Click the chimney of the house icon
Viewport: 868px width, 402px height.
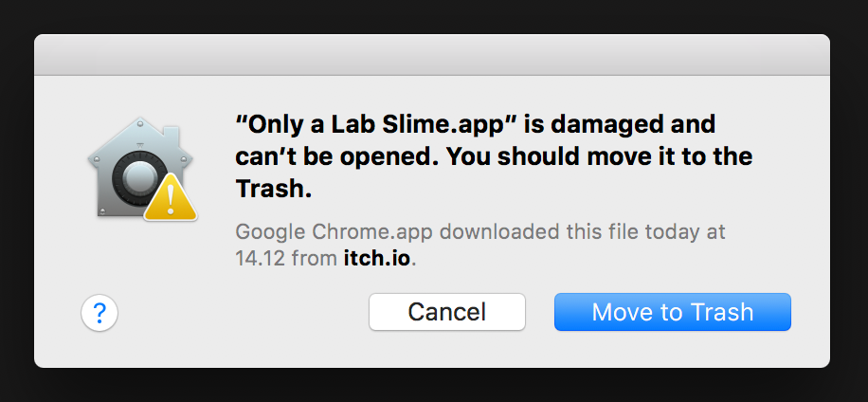(172, 137)
